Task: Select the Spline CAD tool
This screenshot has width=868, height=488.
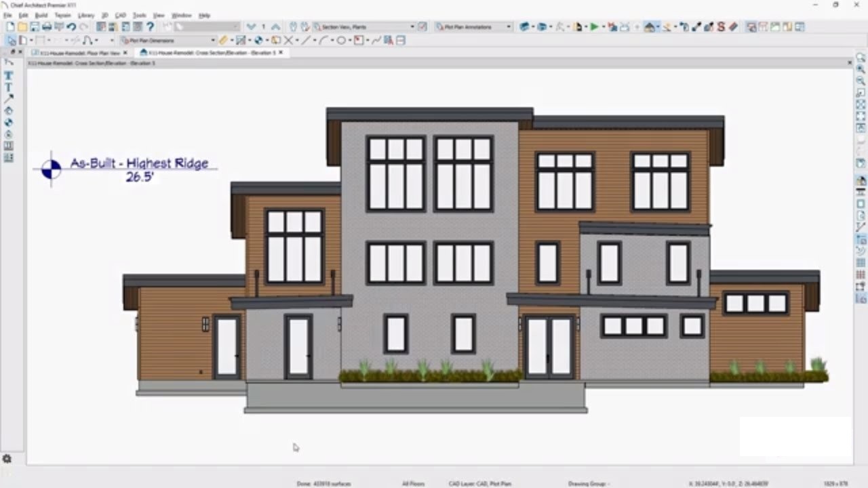Action: click(x=376, y=40)
